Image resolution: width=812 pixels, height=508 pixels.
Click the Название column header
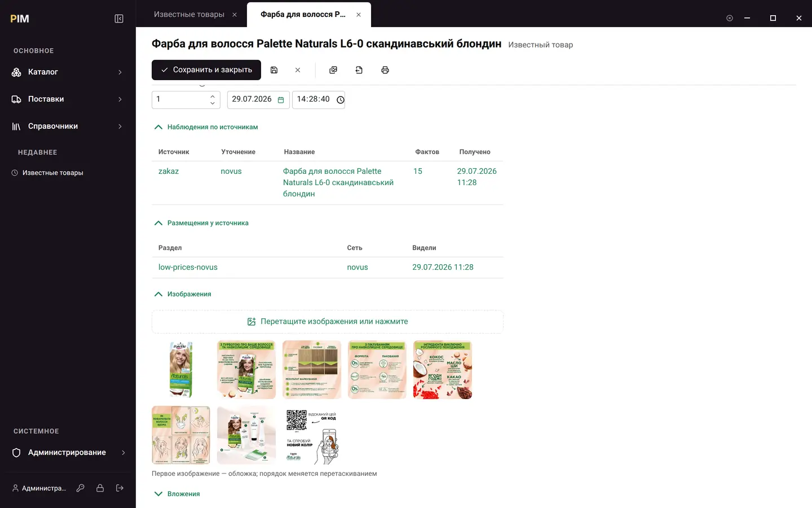pos(299,152)
